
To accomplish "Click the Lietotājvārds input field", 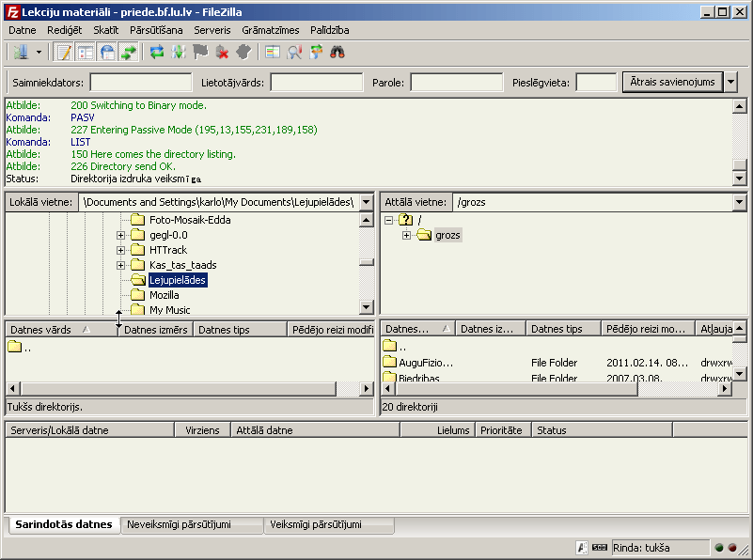I will point(317,83).
